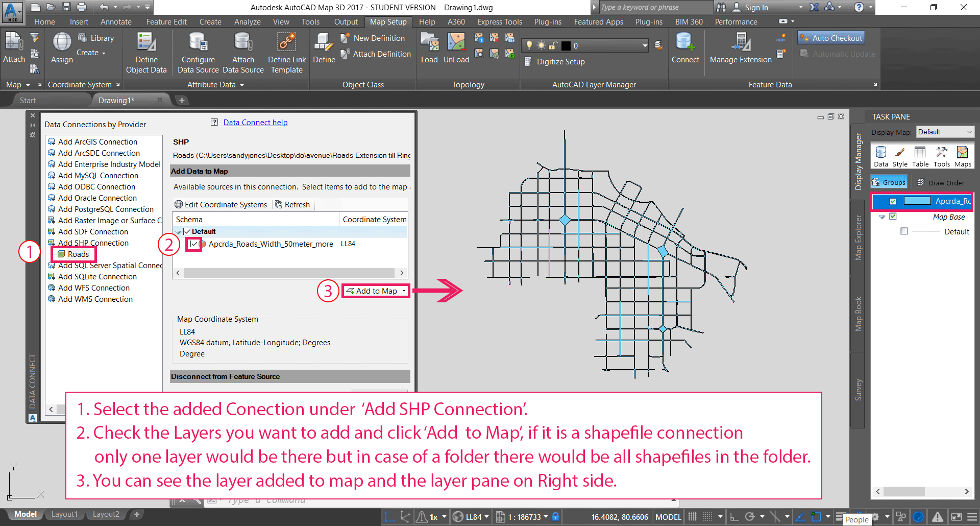Click the Define Object Data icon
980x526 pixels.
[146, 43]
